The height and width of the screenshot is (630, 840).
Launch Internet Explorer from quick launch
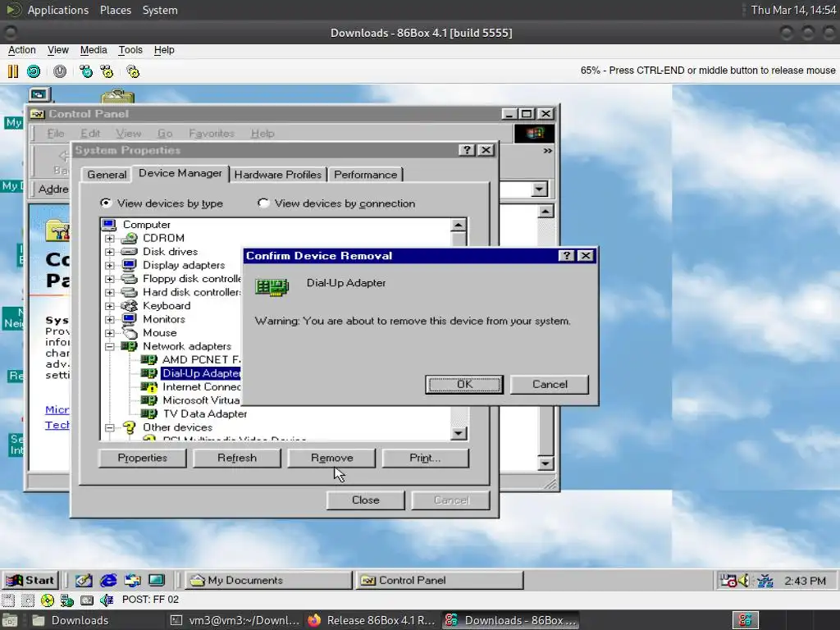108,580
